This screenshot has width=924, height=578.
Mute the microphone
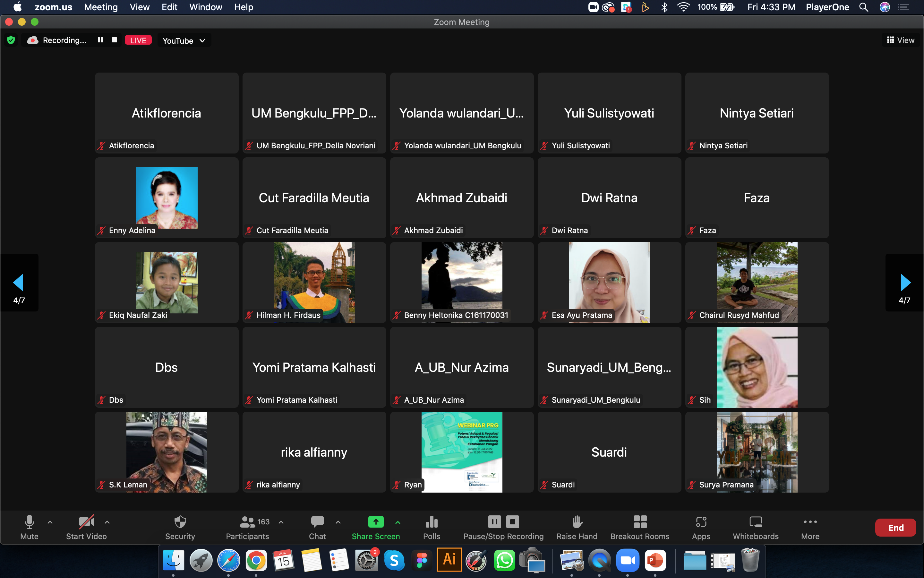pyautogui.click(x=30, y=527)
